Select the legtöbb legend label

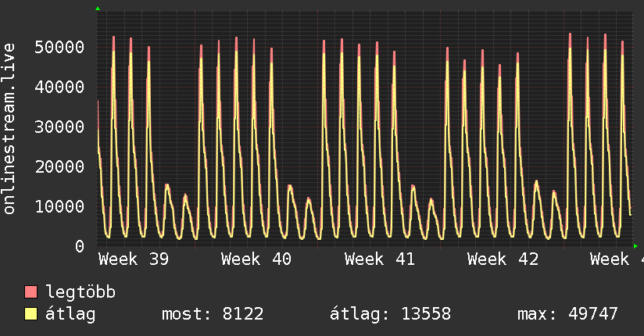[x=80, y=292]
